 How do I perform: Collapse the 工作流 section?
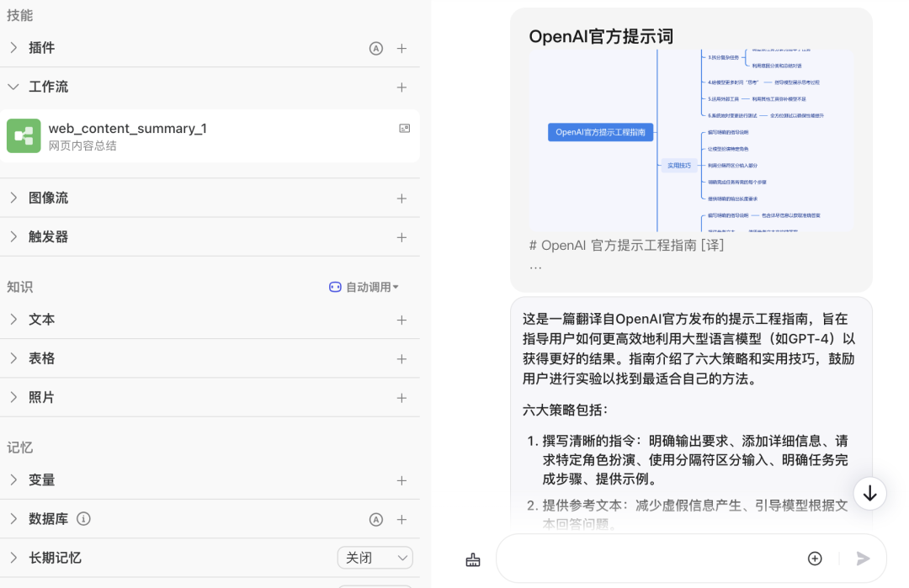(13, 87)
